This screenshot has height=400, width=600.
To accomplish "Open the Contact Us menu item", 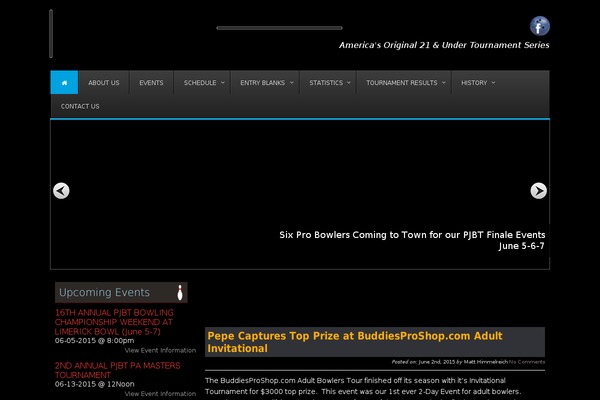I will tap(80, 106).
